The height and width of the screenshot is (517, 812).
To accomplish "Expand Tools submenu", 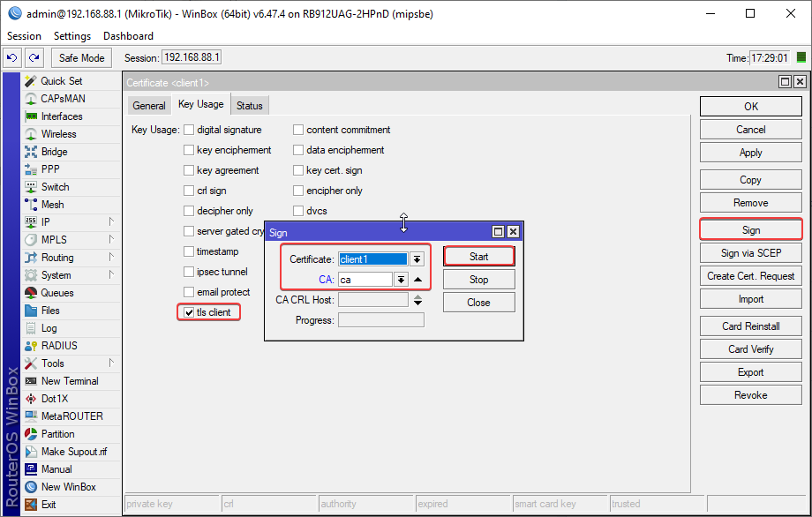I will [111, 363].
